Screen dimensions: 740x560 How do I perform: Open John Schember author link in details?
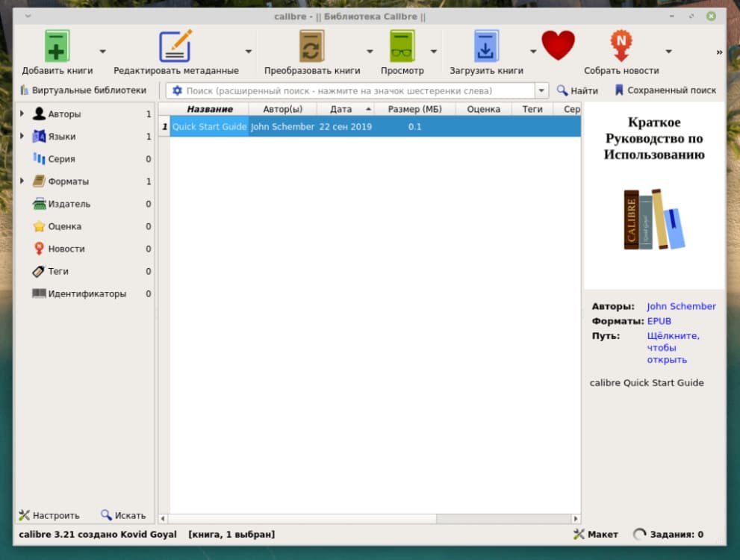[681, 306]
